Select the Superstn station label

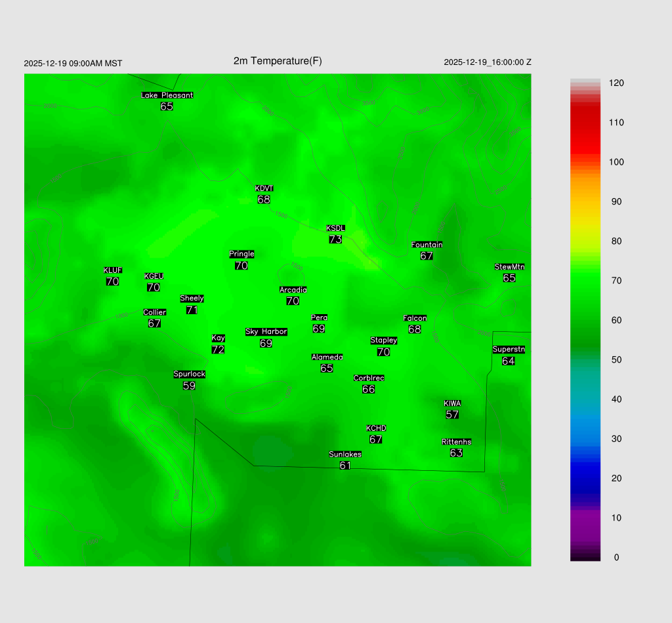click(x=509, y=350)
